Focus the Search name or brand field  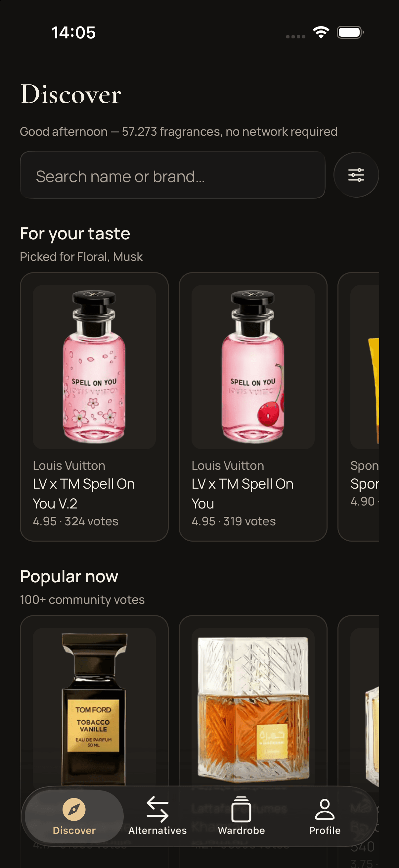[x=172, y=175]
